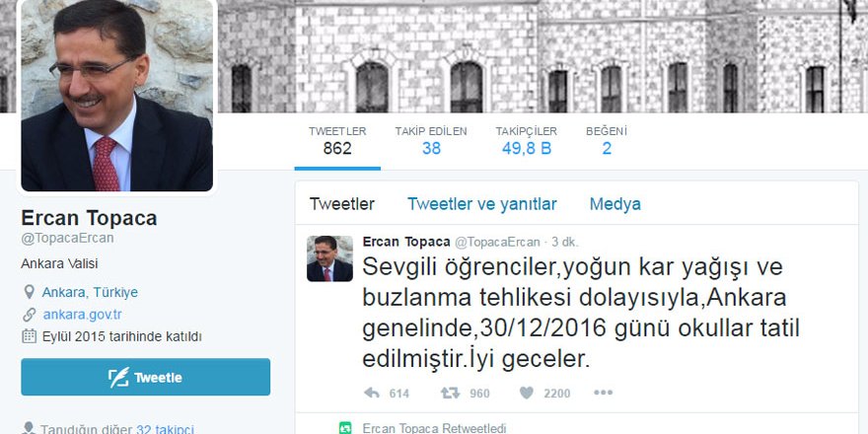Open the Tweetler ve yanıtlar tab
The width and height of the screenshot is (868, 434).
(x=481, y=204)
